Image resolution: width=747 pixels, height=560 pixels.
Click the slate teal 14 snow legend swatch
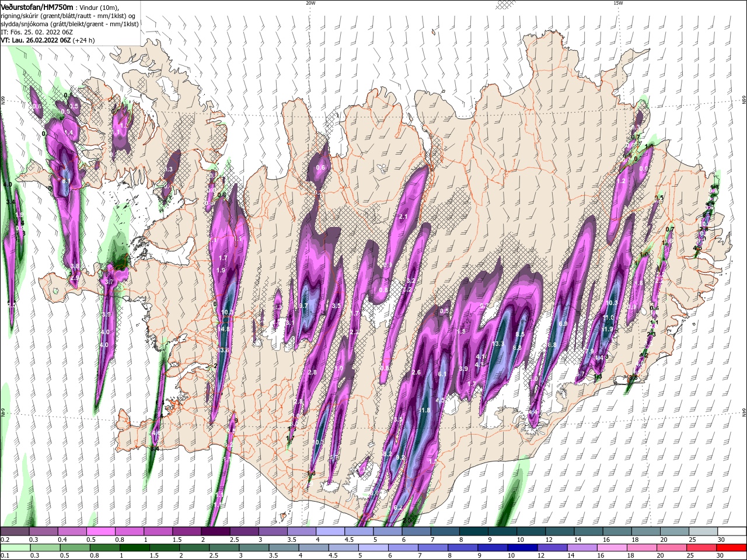588,531
